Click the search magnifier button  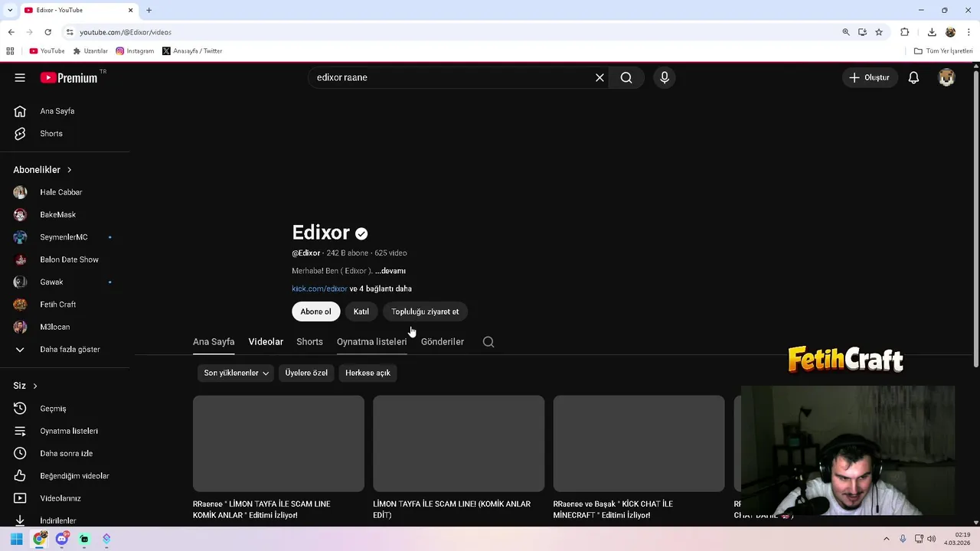click(626, 77)
